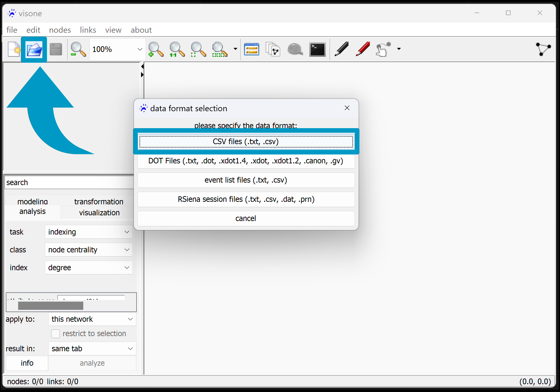The width and height of the screenshot is (560, 392).
Task: Click the nodes: 0/0 status text
Action: click(25, 381)
